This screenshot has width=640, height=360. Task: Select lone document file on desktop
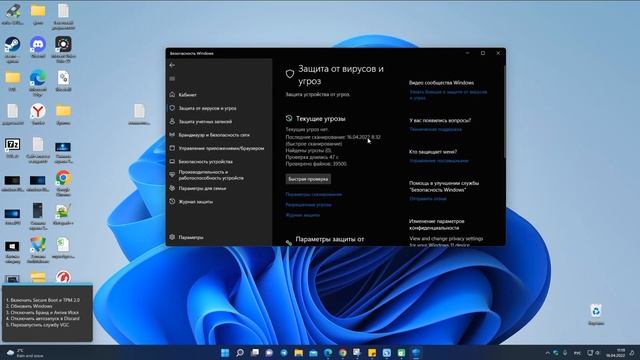tap(139, 114)
